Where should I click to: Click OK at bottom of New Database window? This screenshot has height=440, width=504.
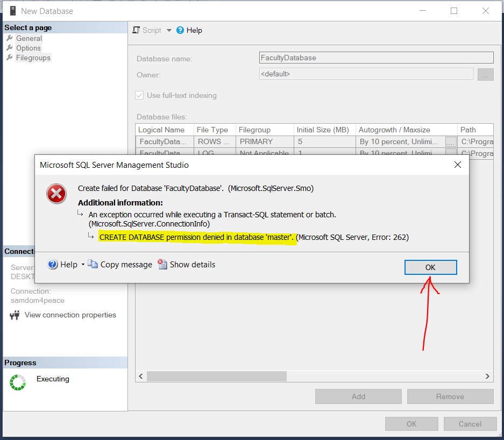[411, 424]
